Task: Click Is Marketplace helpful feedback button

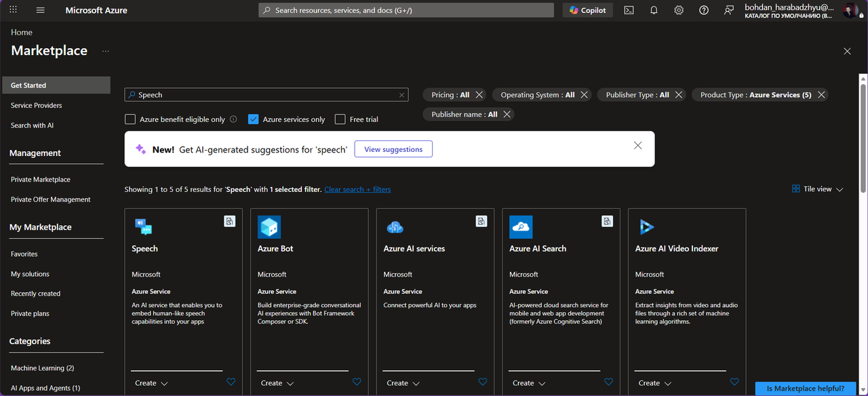Action: coord(805,389)
